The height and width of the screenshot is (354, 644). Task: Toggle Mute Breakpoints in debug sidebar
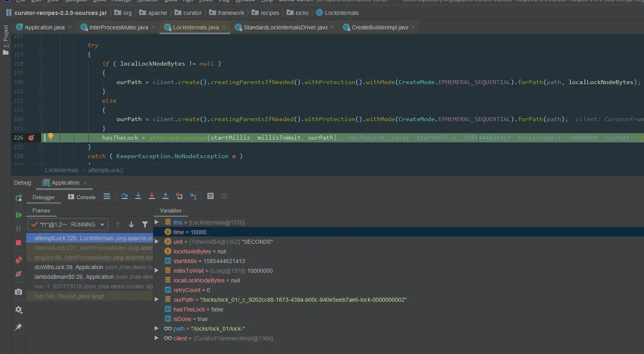[x=18, y=274]
